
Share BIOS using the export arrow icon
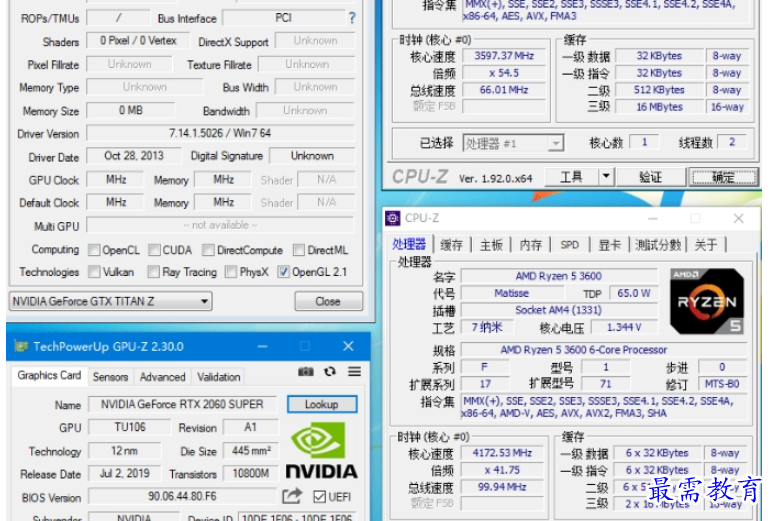click(292, 496)
